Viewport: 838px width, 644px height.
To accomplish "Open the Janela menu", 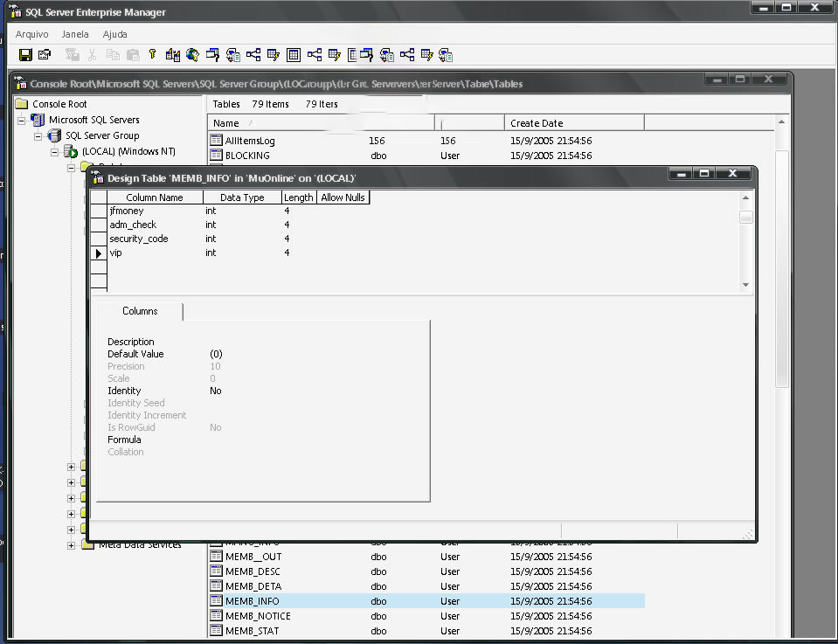I will [75, 34].
